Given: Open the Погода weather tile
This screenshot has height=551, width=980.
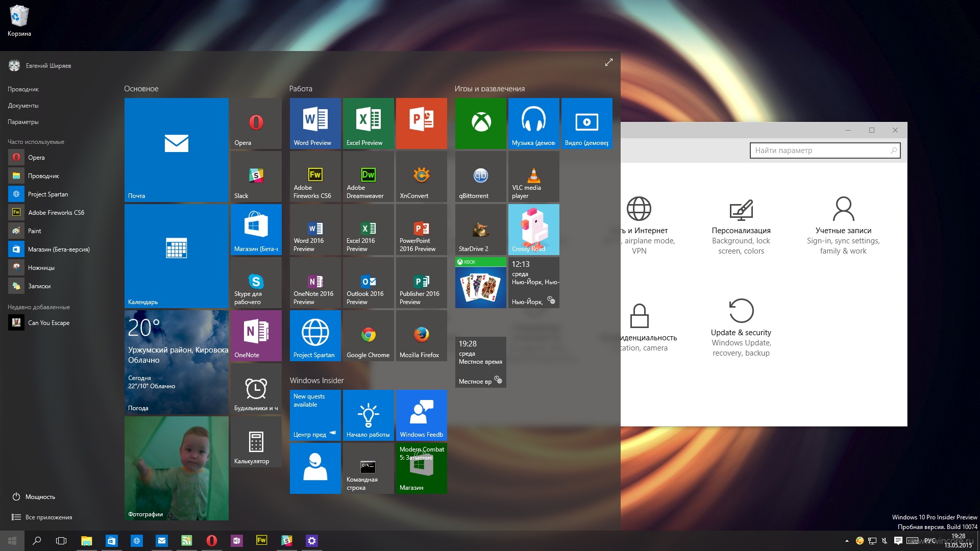Looking at the screenshot, I should pos(176,362).
